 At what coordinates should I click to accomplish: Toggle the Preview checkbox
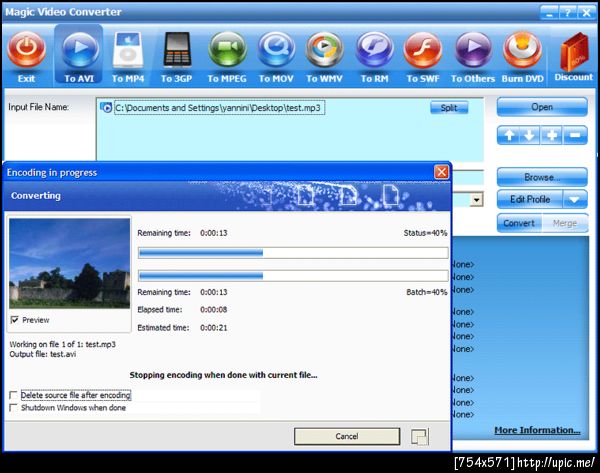click(15, 320)
